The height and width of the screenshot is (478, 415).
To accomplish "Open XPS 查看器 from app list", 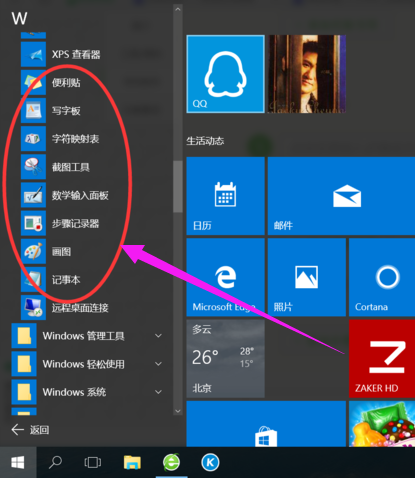I will click(x=90, y=54).
